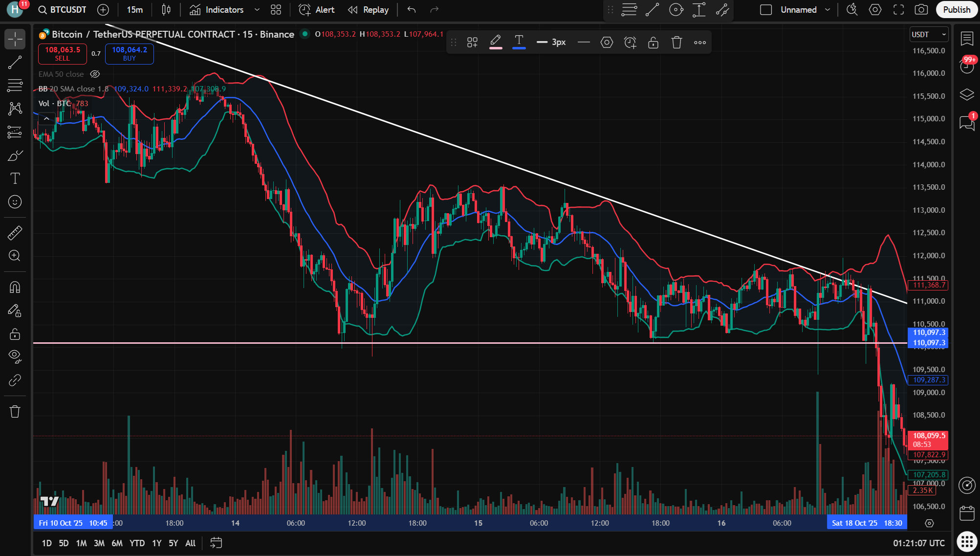This screenshot has width=980, height=556.
Task: Select the 1M time range tab
Action: click(x=81, y=543)
